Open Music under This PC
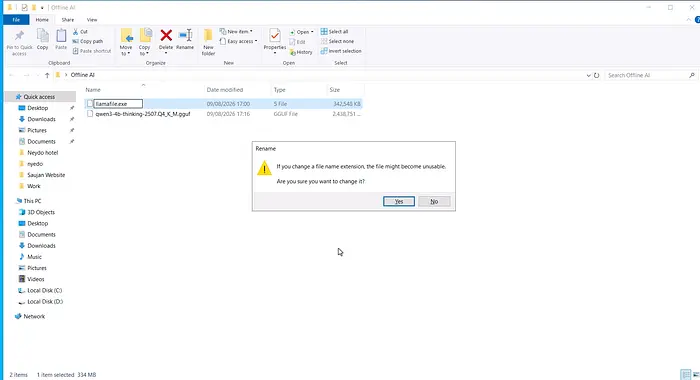The image size is (700, 380). pyautogui.click(x=34, y=257)
